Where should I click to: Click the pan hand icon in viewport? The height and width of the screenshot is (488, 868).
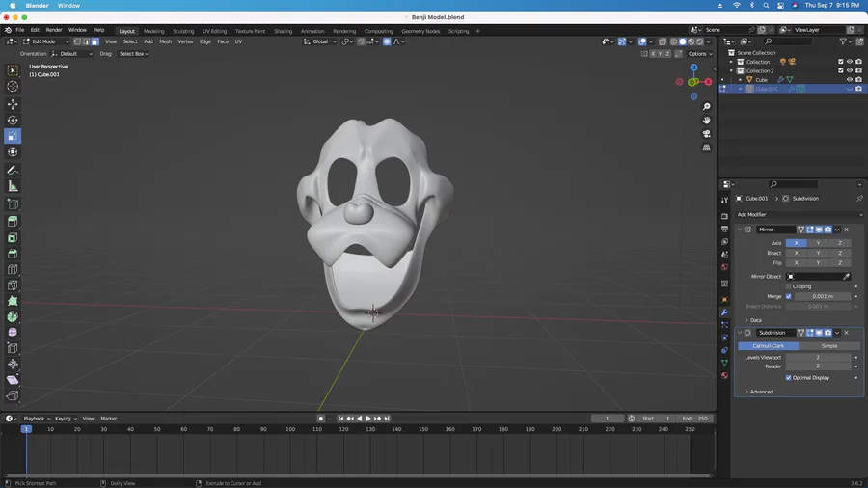click(707, 121)
